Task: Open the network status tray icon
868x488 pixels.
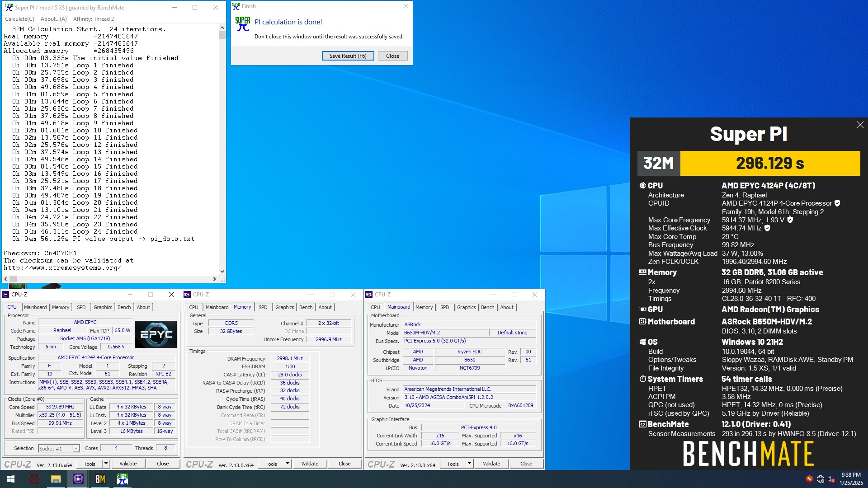Action: [820, 479]
